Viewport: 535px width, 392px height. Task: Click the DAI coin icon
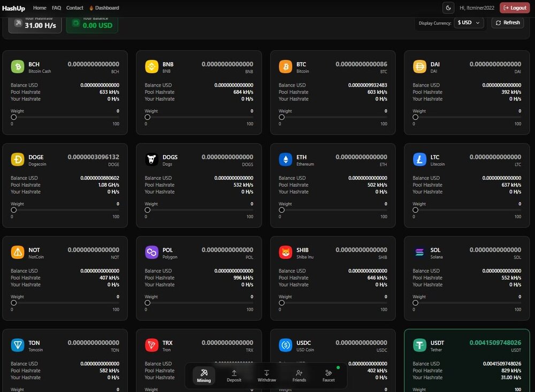pos(419,66)
